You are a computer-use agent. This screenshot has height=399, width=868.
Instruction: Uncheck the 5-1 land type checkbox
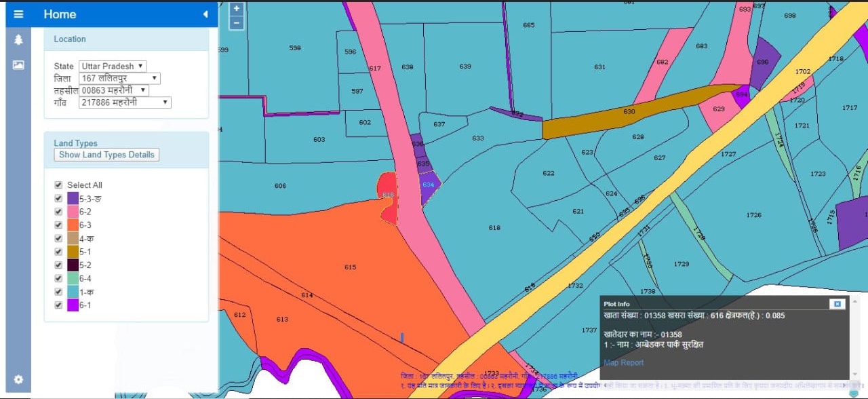point(59,252)
